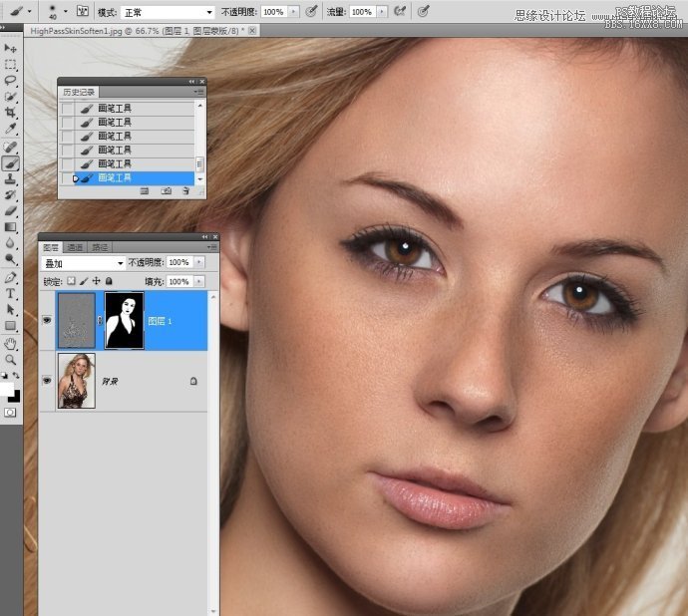Open the brush 不透明度 slider arrow
This screenshot has height=616, width=688.
click(x=294, y=12)
